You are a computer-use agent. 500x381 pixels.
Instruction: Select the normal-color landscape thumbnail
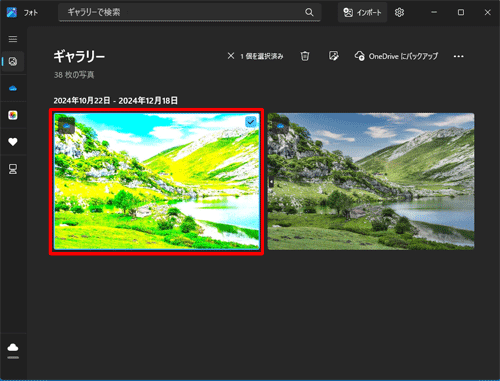(x=371, y=181)
